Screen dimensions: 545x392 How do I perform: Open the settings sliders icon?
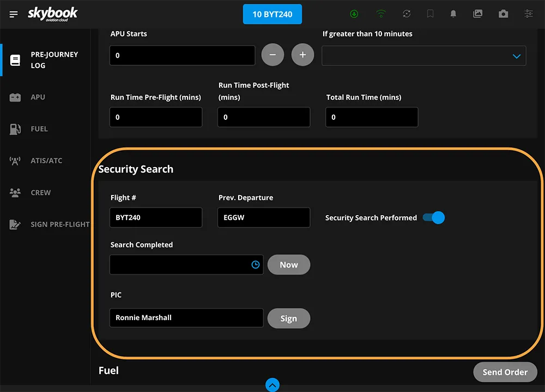pos(529,14)
